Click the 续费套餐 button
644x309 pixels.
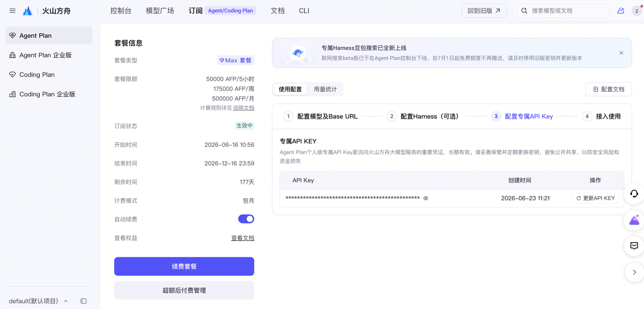184,266
